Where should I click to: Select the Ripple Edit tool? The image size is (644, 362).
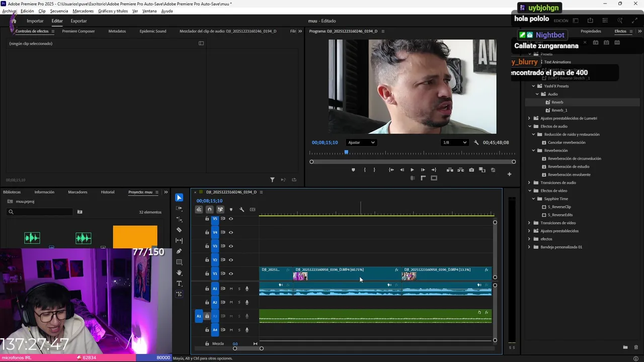[x=179, y=219]
